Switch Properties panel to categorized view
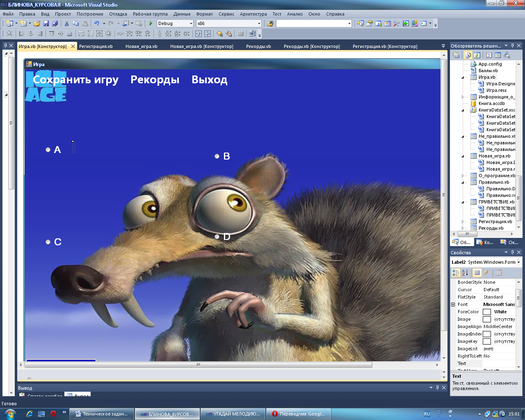The image size is (525, 420). pos(456,272)
